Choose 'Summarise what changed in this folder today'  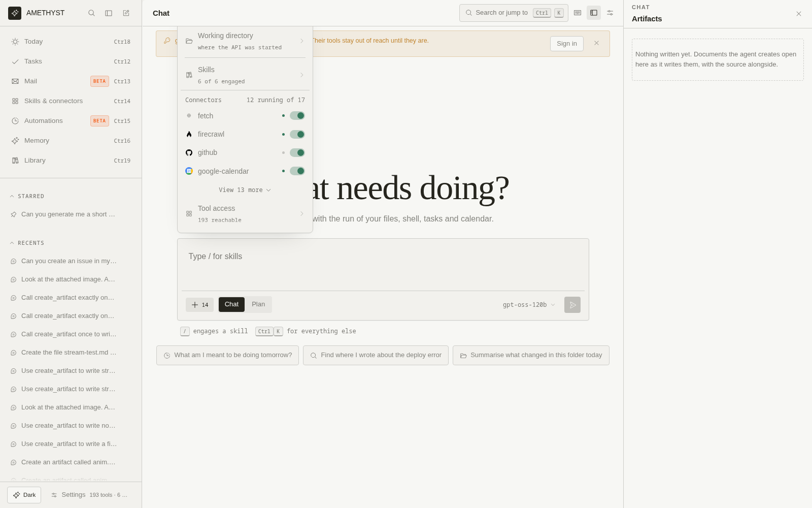click(531, 356)
